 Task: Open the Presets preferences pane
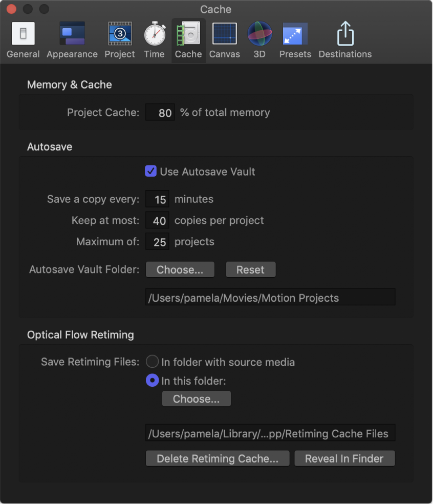pos(295,40)
